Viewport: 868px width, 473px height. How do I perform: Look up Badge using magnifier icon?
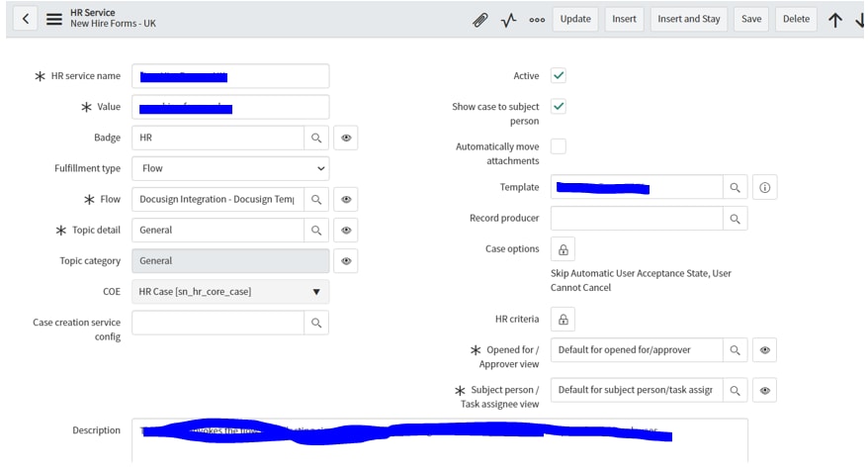coord(316,138)
